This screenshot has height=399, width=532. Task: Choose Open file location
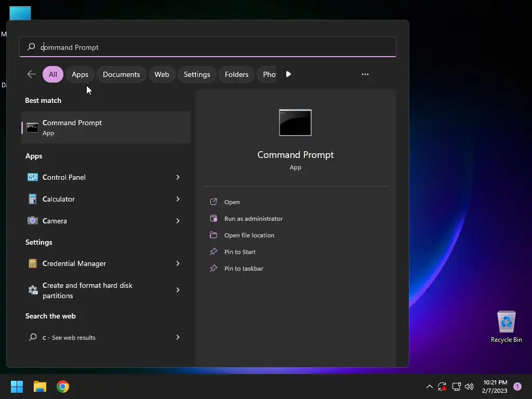click(x=249, y=235)
